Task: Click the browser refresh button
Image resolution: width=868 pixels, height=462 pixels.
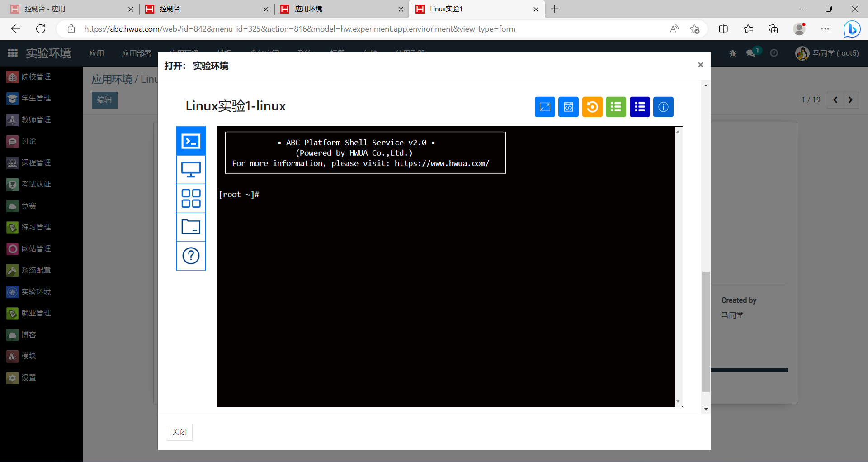Action: (x=41, y=29)
